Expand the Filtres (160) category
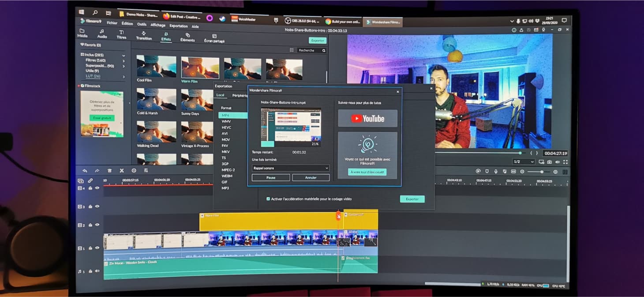Screen dimensions: 644x297 coord(124,60)
